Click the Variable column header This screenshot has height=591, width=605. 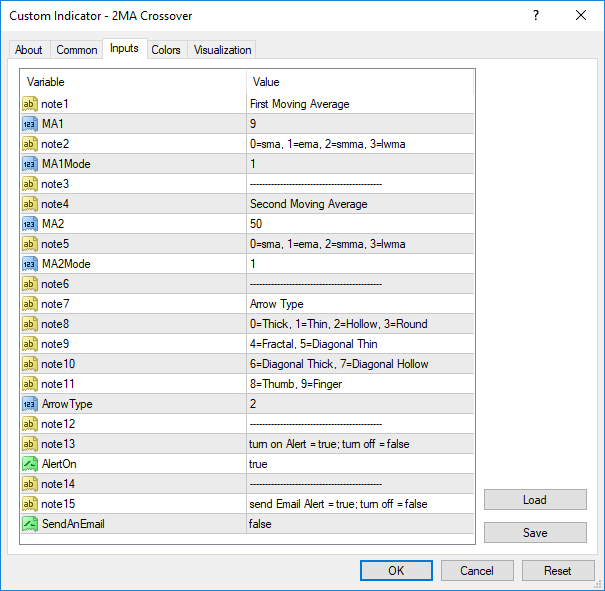[x=134, y=82]
